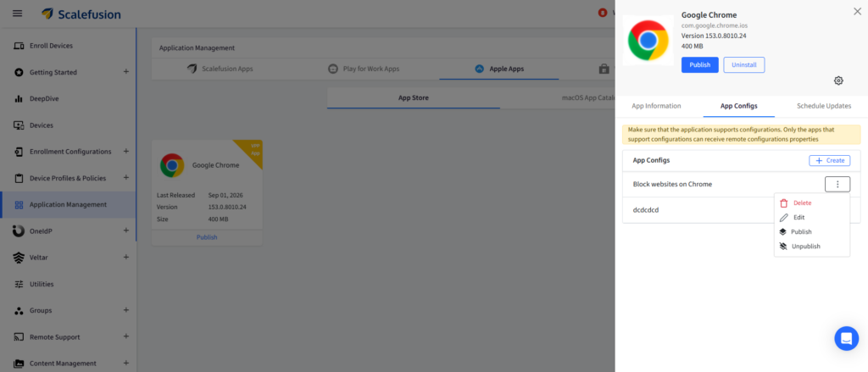
Task: Expand Device Profiles & Policies section
Action: pyautogui.click(x=126, y=178)
